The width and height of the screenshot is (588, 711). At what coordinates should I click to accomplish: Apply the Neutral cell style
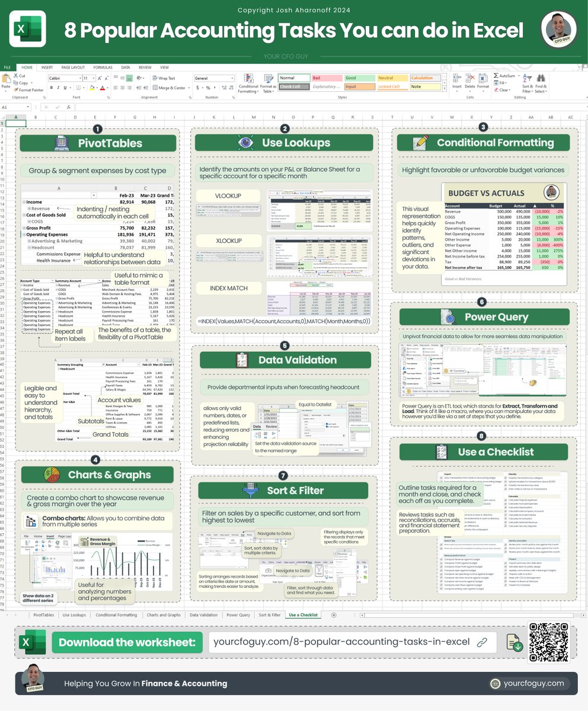[393, 78]
